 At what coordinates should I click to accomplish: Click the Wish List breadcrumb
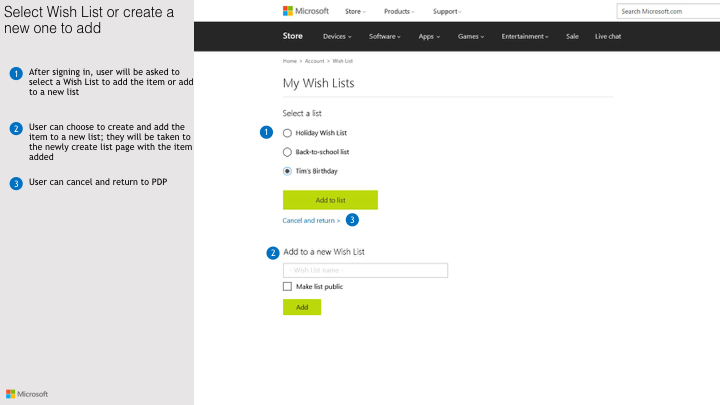pos(343,61)
